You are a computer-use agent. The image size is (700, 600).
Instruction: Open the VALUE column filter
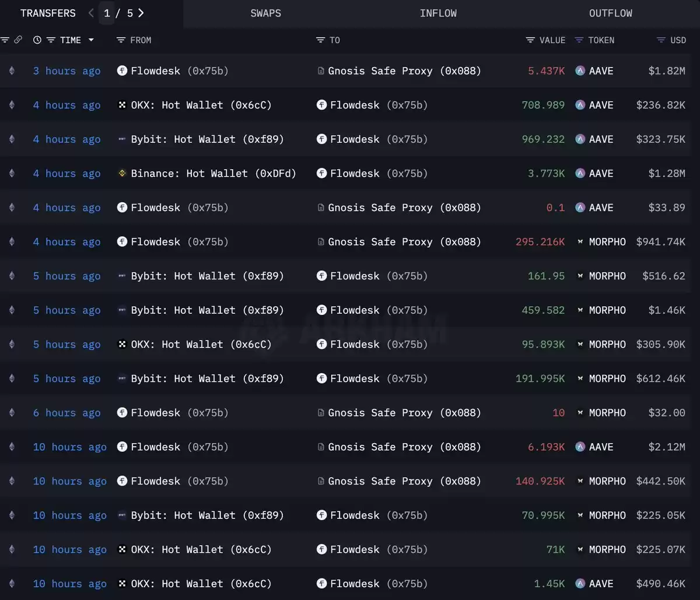coord(530,40)
